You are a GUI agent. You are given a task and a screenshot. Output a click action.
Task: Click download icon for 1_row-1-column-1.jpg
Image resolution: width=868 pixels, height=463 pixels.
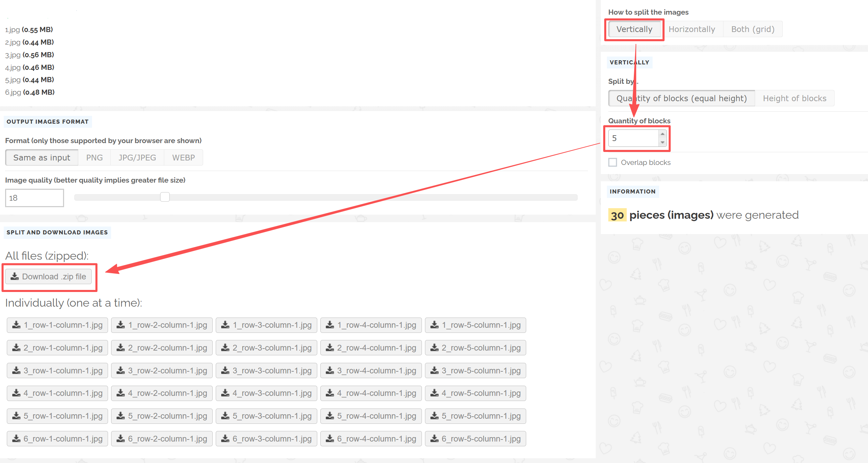(16, 325)
